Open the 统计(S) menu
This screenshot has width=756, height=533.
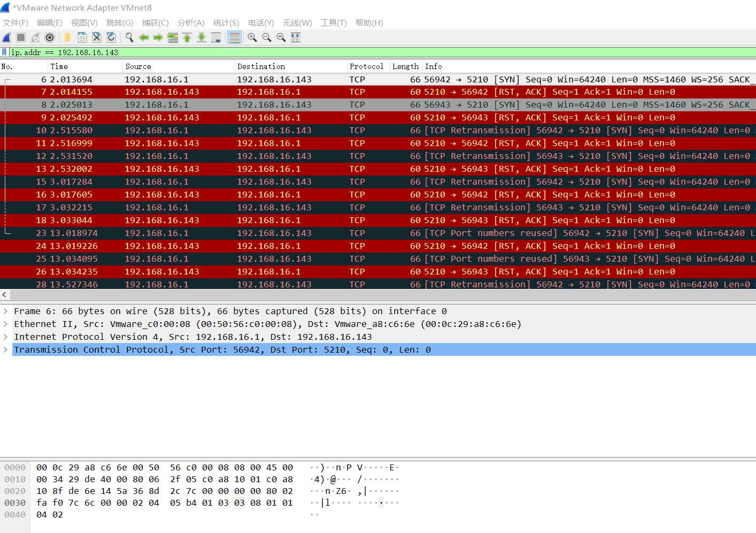226,23
